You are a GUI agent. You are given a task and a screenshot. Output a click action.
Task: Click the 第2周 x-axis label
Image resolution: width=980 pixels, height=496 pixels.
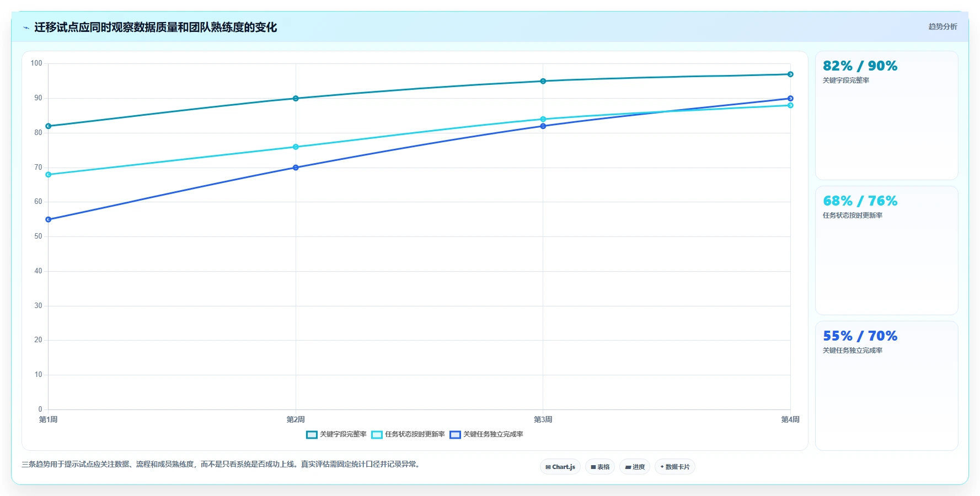point(296,420)
